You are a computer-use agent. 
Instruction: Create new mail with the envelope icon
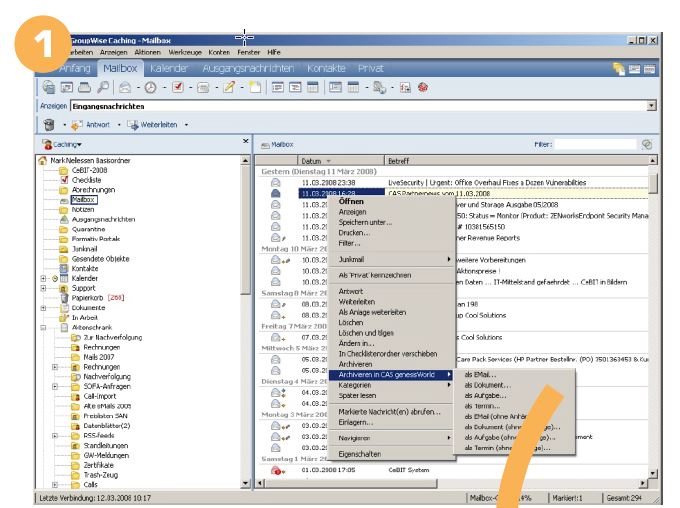(125, 88)
